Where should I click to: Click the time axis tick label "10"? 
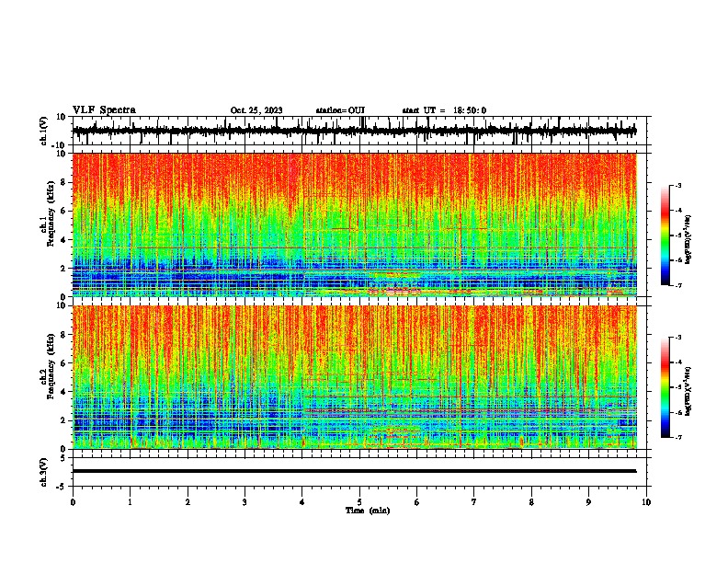tap(646, 502)
